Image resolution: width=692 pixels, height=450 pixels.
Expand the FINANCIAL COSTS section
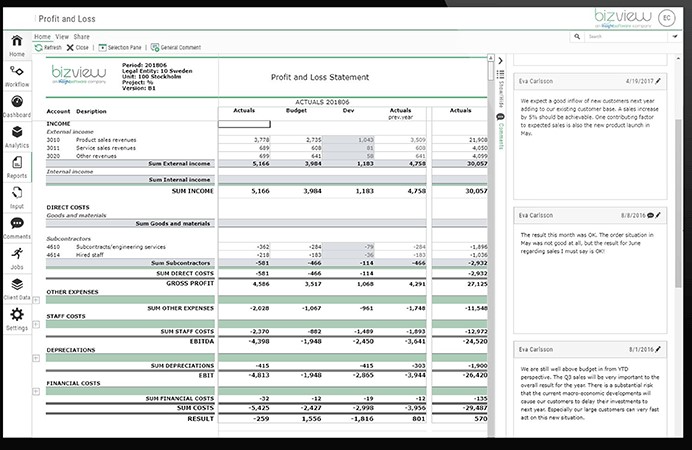(36, 391)
